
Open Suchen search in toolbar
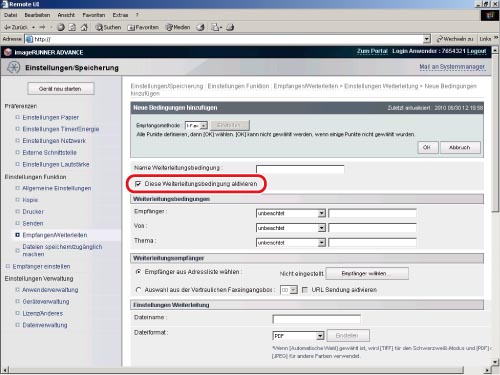tap(108, 27)
